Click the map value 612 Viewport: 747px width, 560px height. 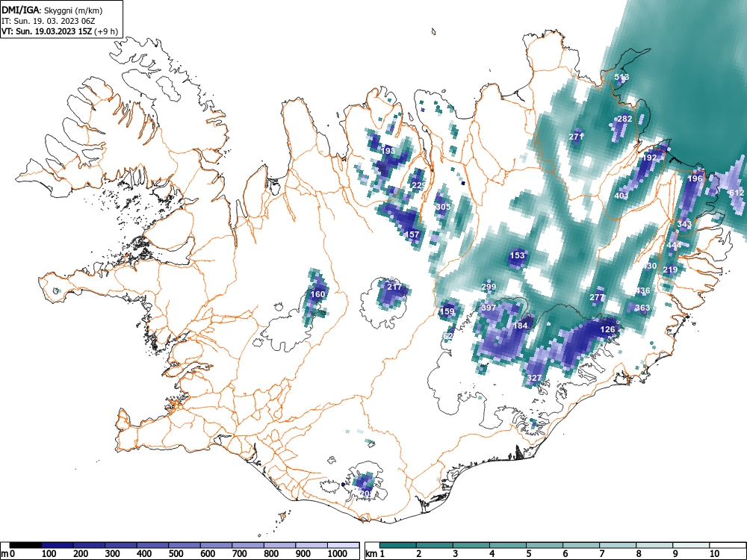[737, 193]
